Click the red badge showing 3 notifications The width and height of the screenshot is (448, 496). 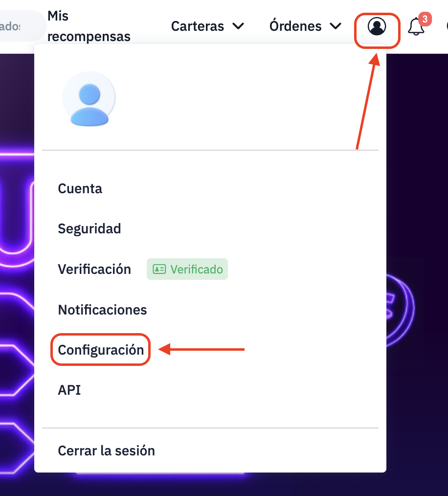tap(425, 19)
